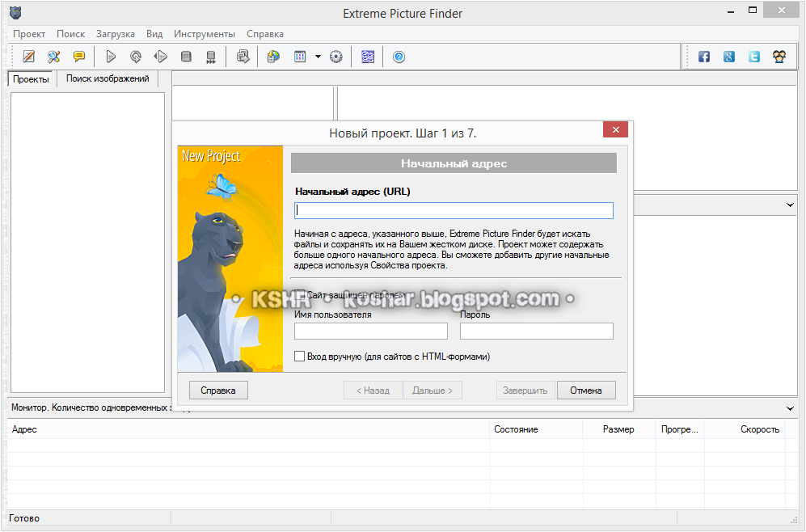Click the users group icon

pos(779,57)
